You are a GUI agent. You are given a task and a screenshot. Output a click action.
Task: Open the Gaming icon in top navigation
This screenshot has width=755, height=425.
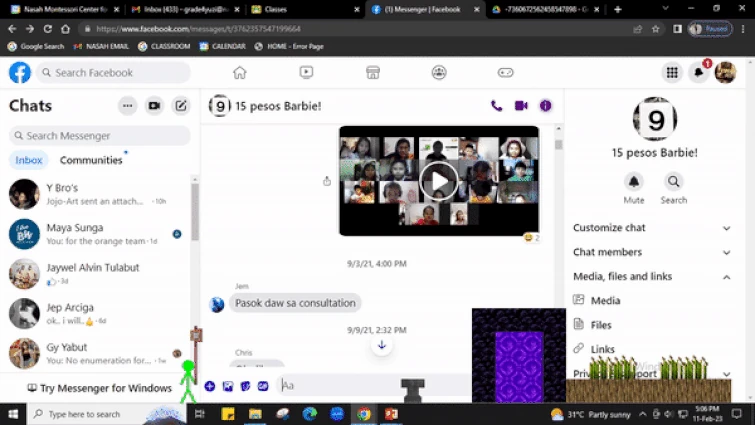point(506,73)
